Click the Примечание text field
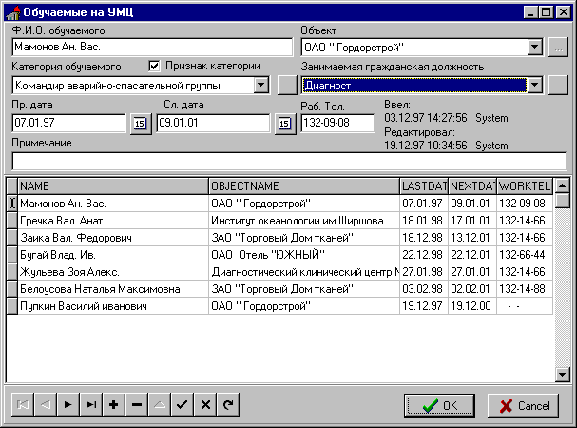 click(289, 161)
